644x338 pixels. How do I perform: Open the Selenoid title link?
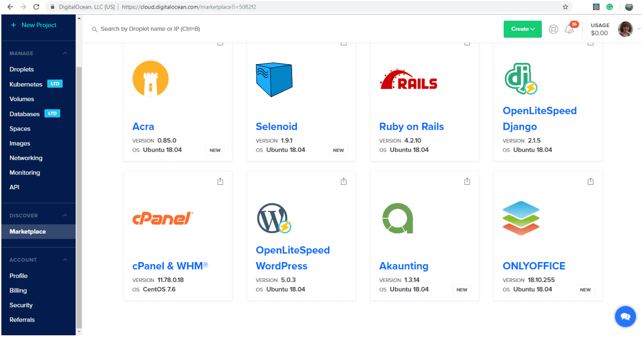[277, 127]
